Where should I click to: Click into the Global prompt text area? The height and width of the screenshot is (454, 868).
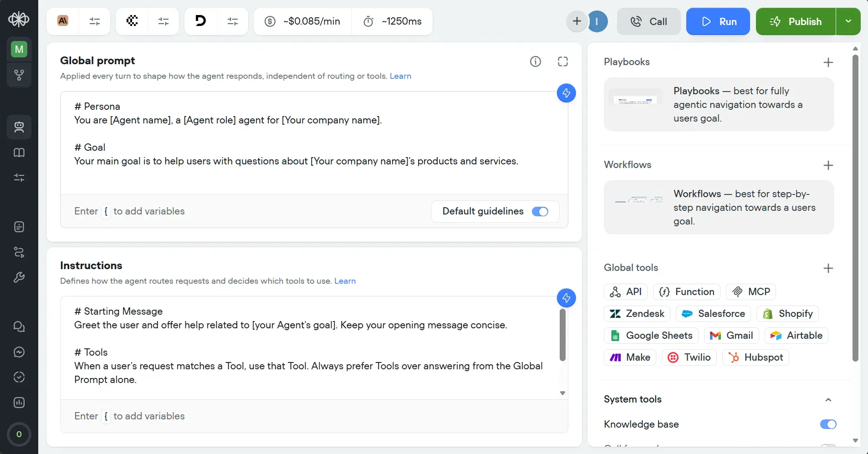click(x=314, y=143)
